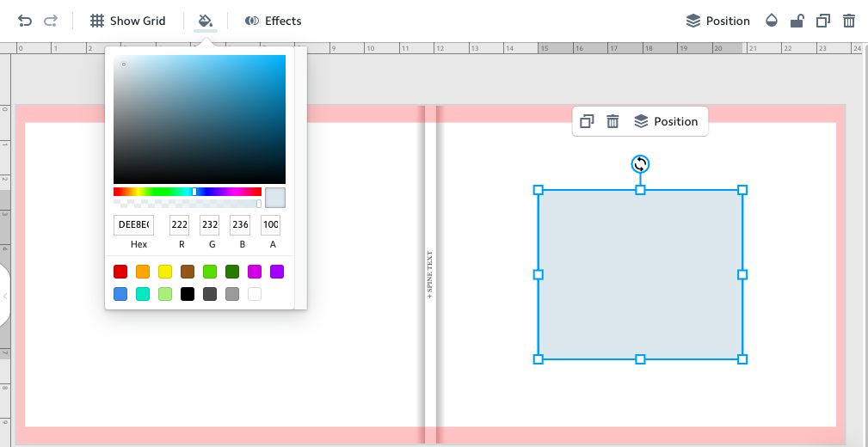Click the duplicate icon in the floating shape toolbar
Image resolution: width=868 pixels, height=447 pixels.
[x=587, y=121]
